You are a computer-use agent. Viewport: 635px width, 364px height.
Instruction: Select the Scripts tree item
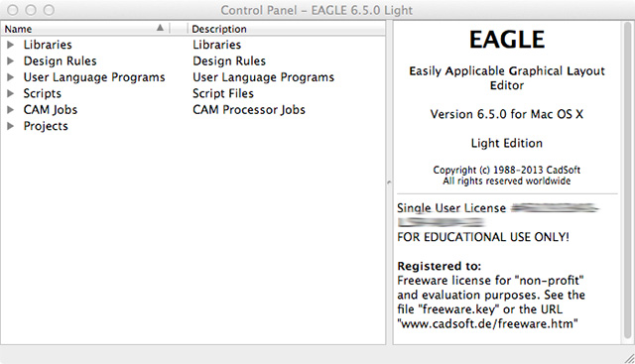[x=42, y=93]
